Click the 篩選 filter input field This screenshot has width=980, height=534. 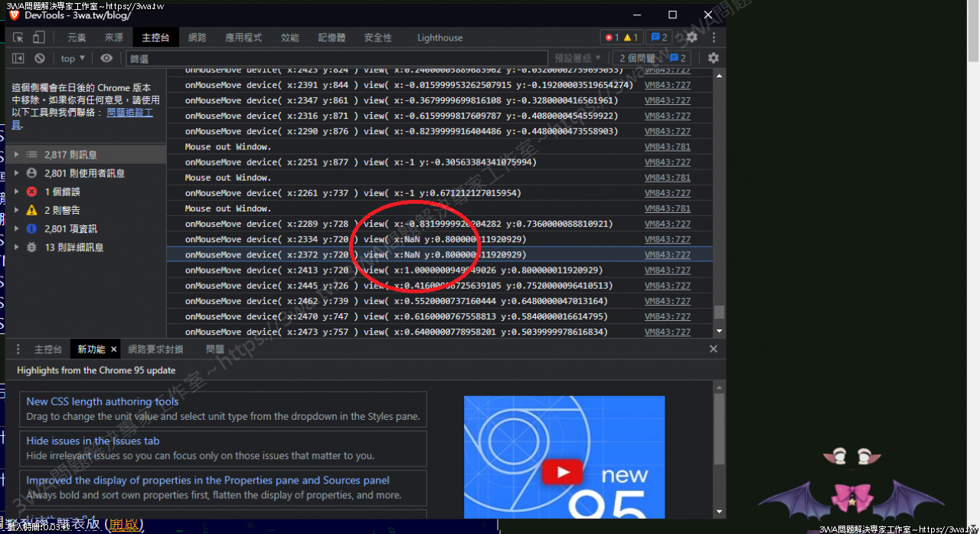(x=337, y=58)
